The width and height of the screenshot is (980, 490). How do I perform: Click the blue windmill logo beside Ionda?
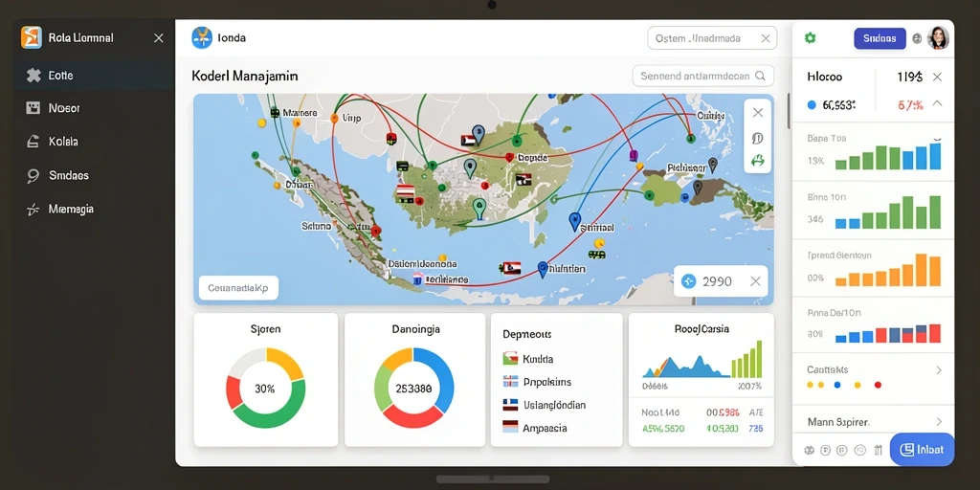[x=202, y=37]
